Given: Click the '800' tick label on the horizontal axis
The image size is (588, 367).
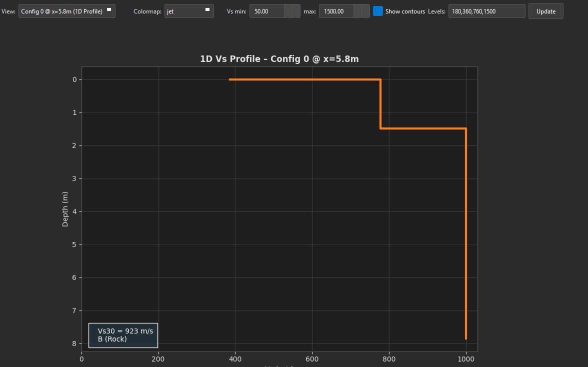Looking at the screenshot, I should (389, 359).
